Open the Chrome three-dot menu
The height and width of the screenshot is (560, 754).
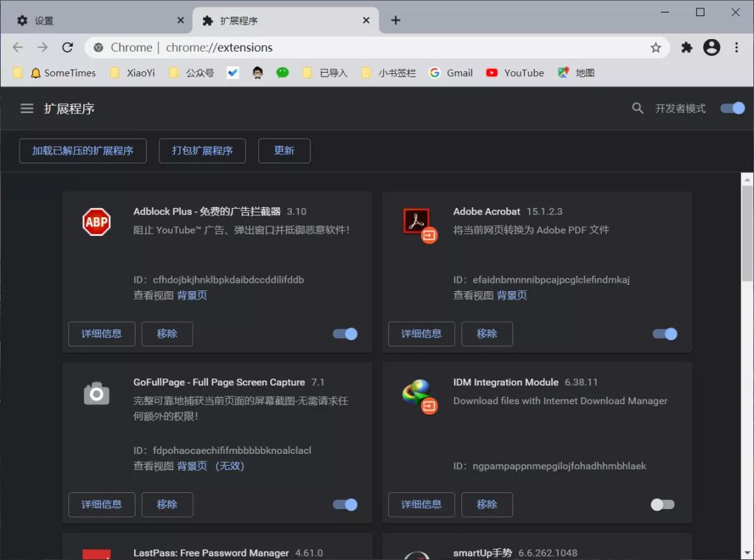click(x=737, y=47)
